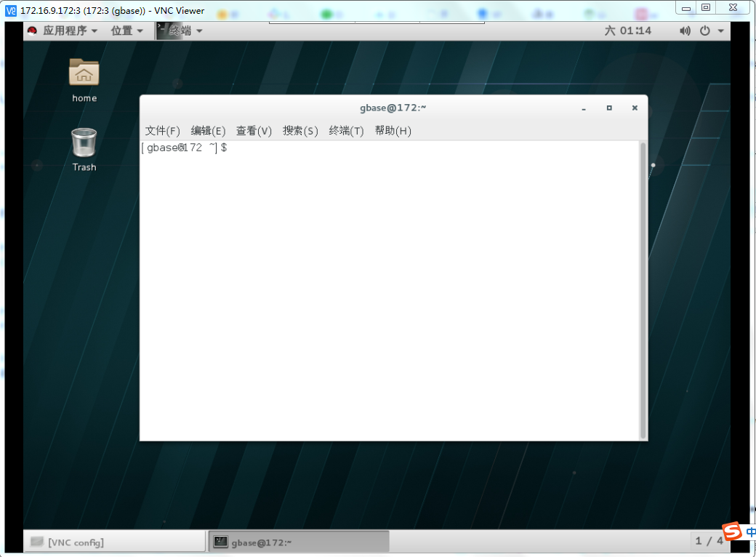Maximize the VNC Viewer window
Viewport: 756px width, 557px height.
[706, 7]
